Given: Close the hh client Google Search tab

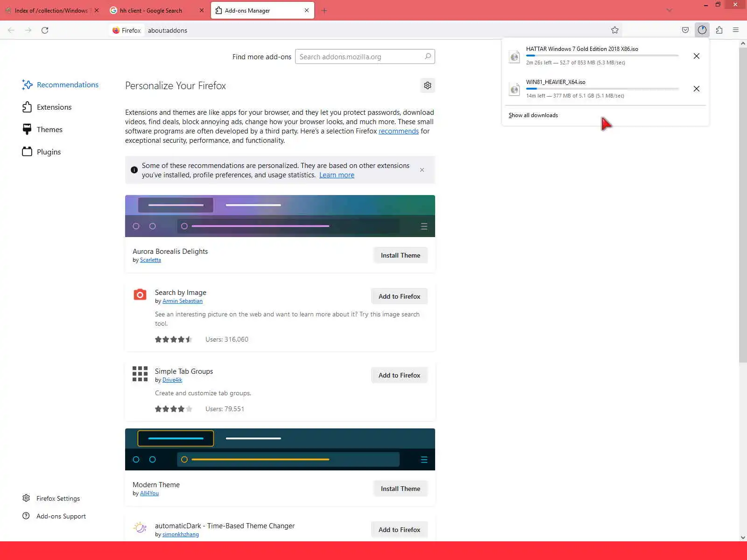Looking at the screenshot, I should tap(202, 10).
